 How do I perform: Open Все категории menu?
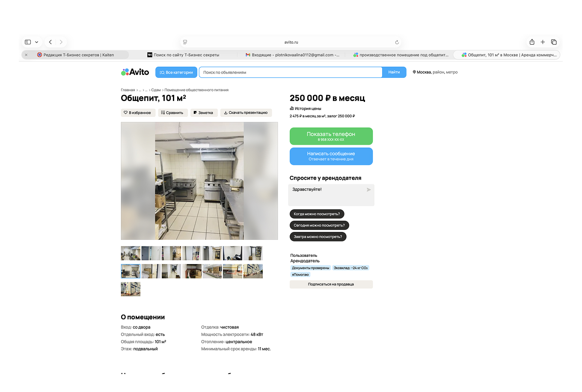click(176, 72)
